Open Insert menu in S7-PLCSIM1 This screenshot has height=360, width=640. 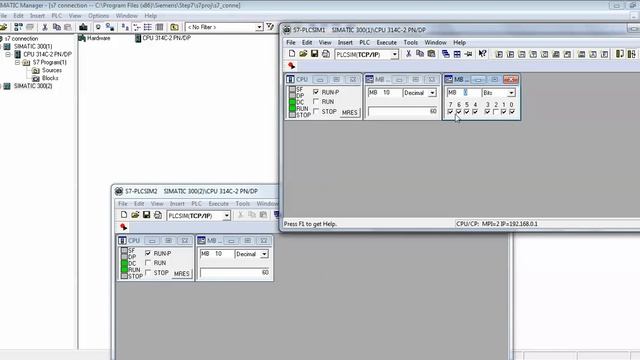click(345, 42)
